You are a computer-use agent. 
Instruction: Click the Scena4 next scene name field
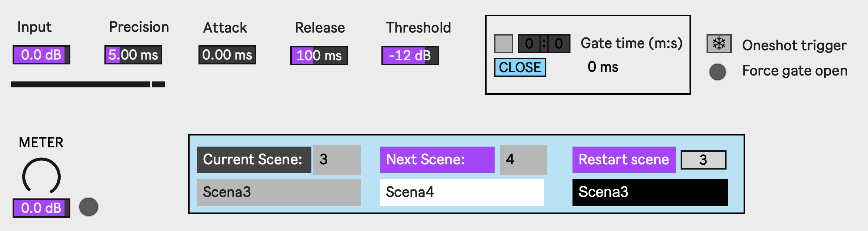click(461, 192)
